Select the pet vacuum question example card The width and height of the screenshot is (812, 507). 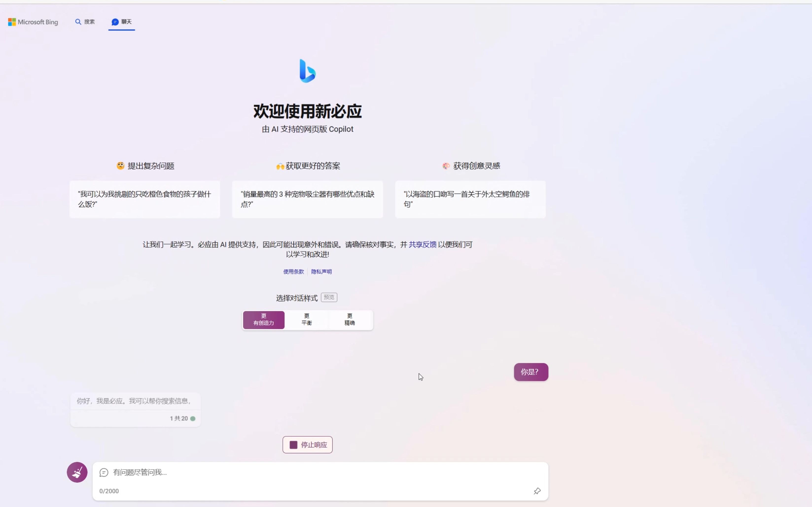pyautogui.click(x=307, y=199)
